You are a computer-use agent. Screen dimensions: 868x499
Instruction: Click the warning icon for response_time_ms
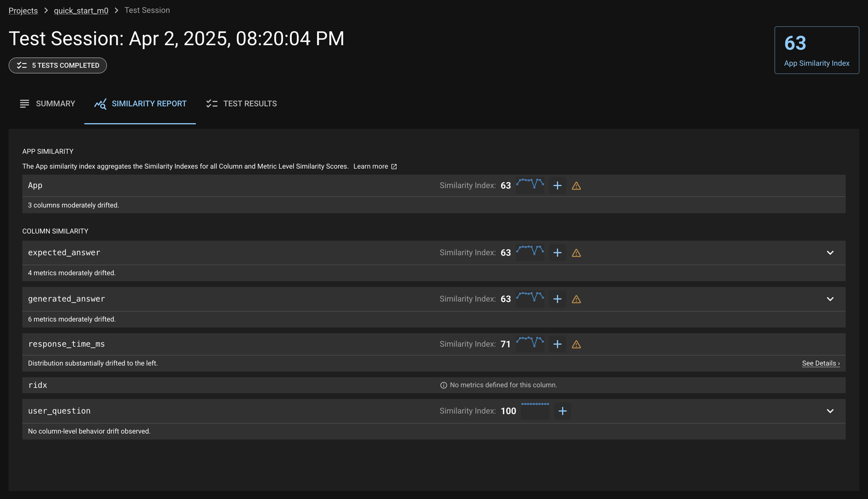pyautogui.click(x=576, y=344)
